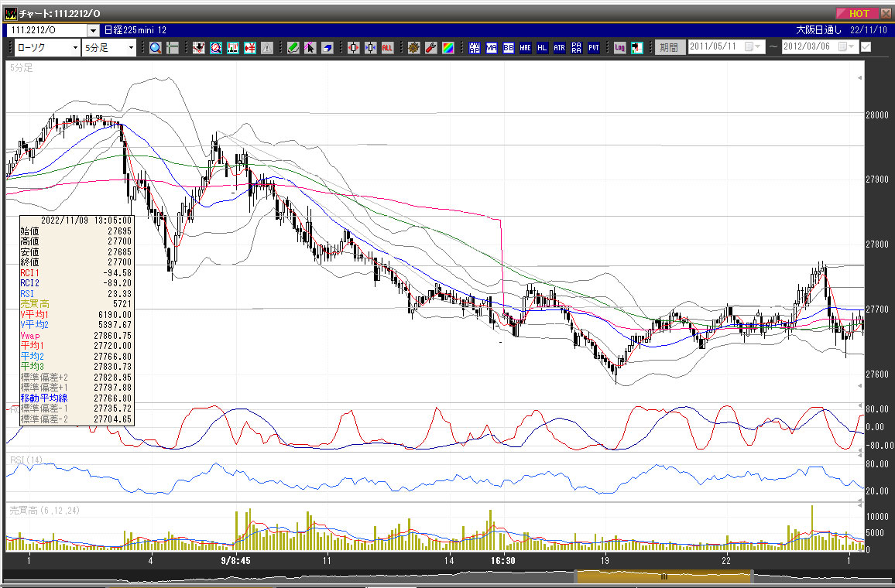This screenshot has width=895, height=588.
Task: Tick the checkbox beside the end date
Action: (x=866, y=46)
